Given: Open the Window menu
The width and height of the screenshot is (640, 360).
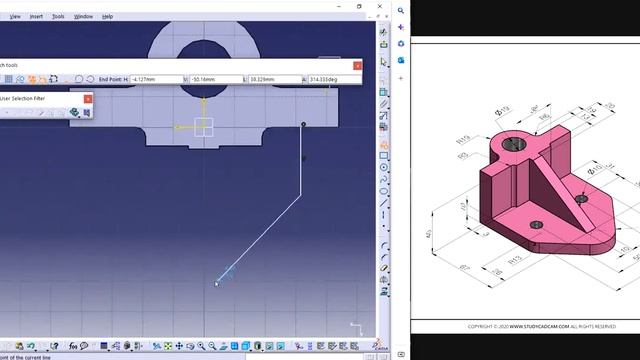Looking at the screenshot, I should 83,17.
